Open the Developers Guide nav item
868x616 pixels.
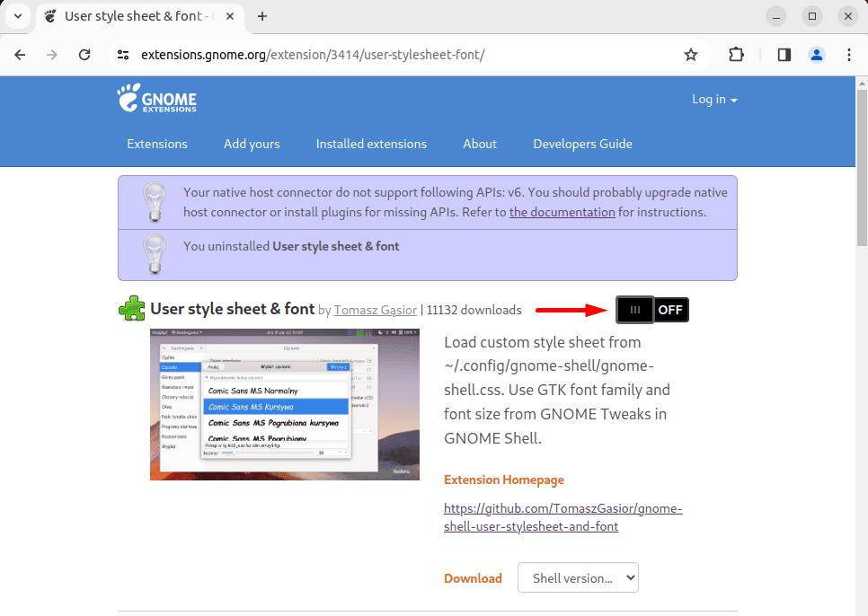pyautogui.click(x=583, y=144)
